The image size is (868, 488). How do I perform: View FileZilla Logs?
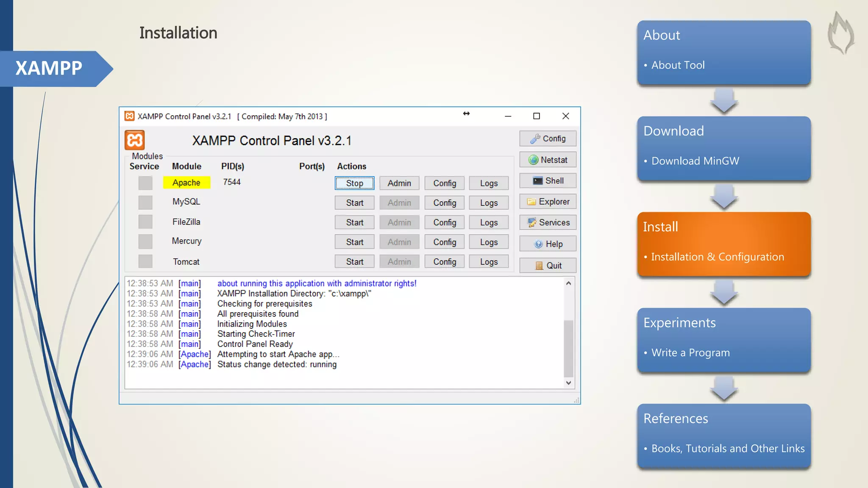tap(489, 222)
